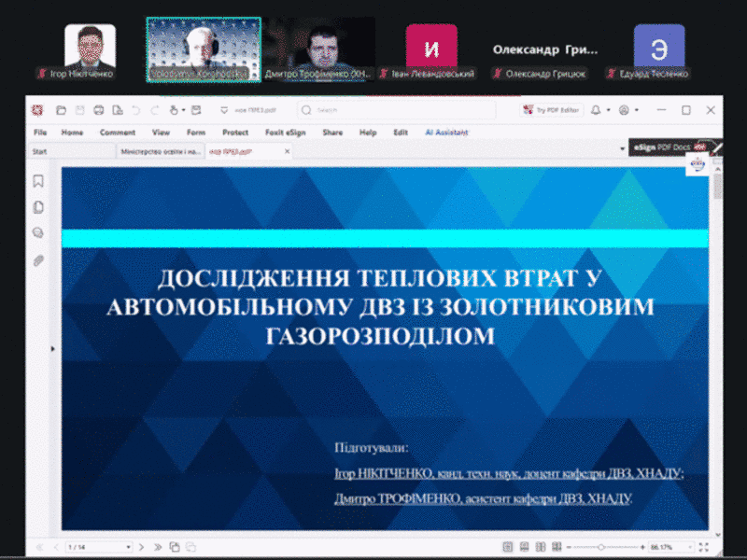Viewport: 747px width, 560px height.
Task: Switch to single page view mode
Action: pos(508,547)
